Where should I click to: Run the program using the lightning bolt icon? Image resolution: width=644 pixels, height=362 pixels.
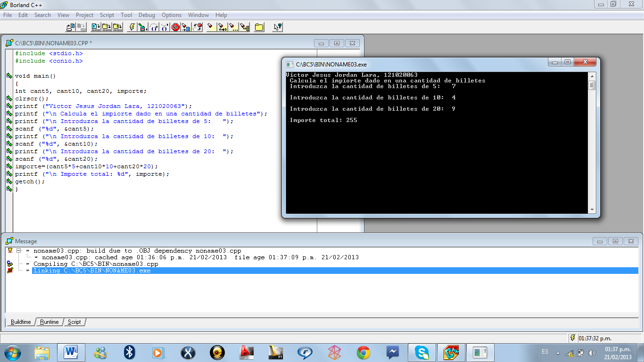tap(132, 27)
